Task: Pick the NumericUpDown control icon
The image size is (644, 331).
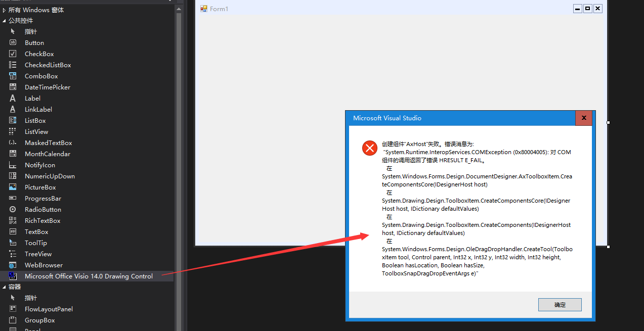Action: 13,176
